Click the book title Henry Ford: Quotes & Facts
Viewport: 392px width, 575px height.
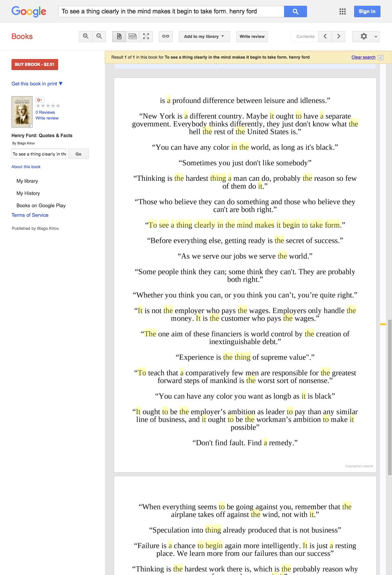pyautogui.click(x=42, y=135)
